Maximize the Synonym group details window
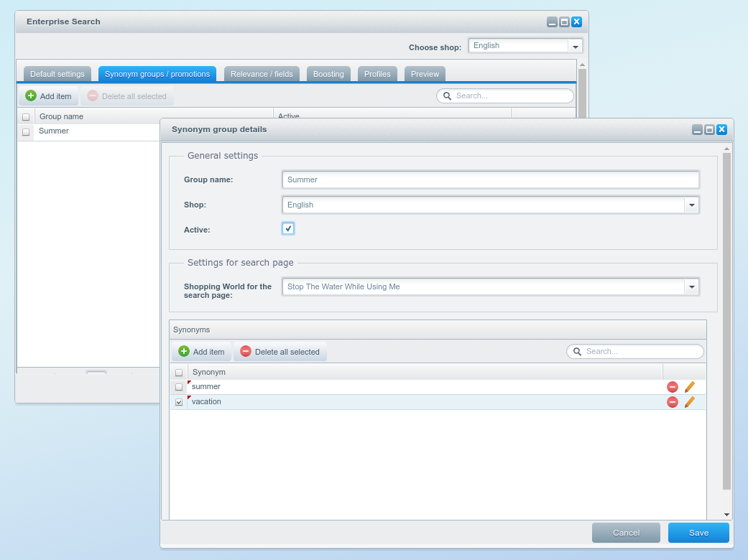Screen dimensions: 748x560 [x=709, y=130]
